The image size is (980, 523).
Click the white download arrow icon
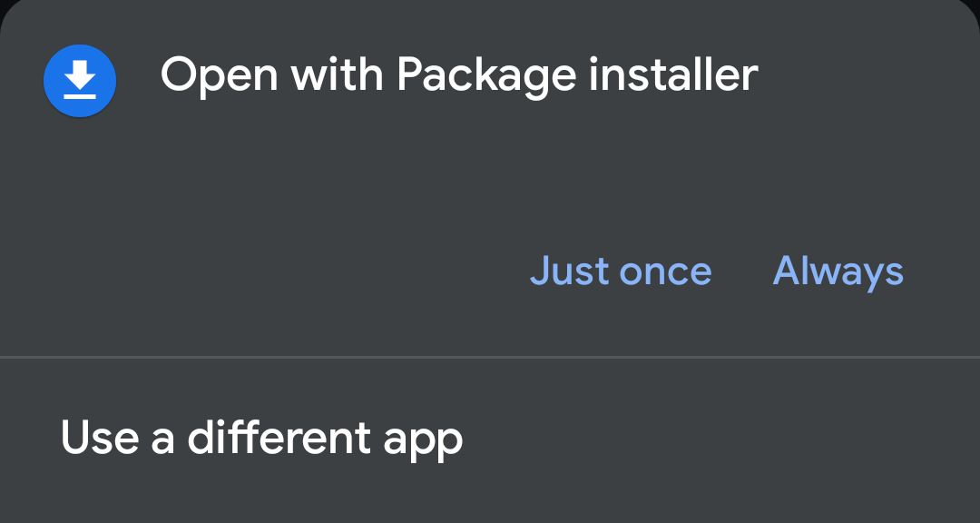point(80,79)
